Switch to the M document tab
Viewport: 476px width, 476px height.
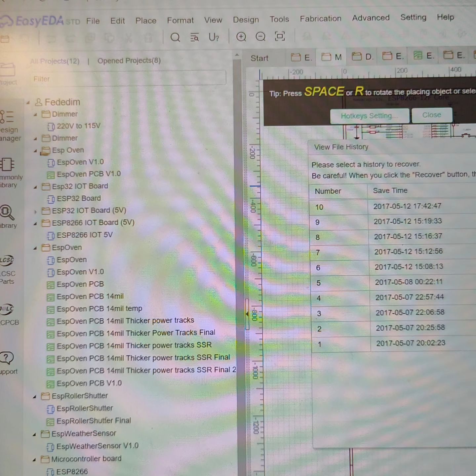(332, 57)
